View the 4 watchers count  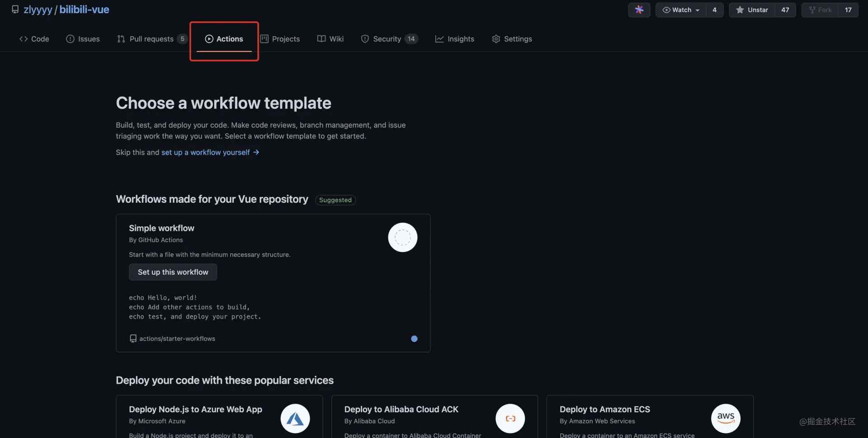coord(714,10)
